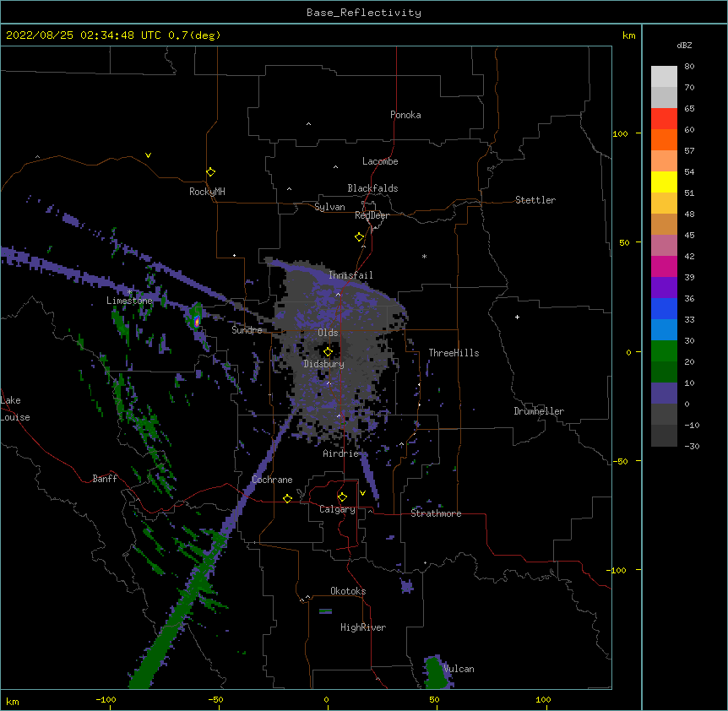Click the Limestone label
728x711 pixels.
[x=129, y=301]
